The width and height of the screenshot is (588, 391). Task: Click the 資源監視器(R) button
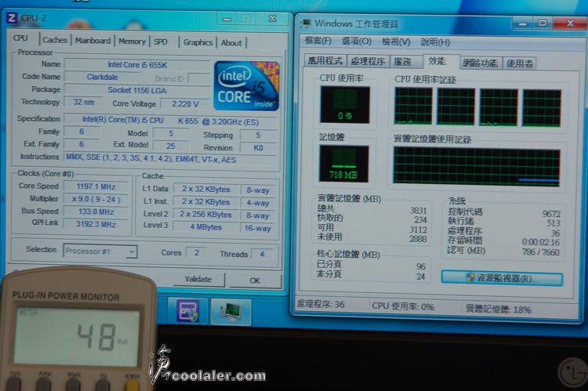(x=502, y=278)
